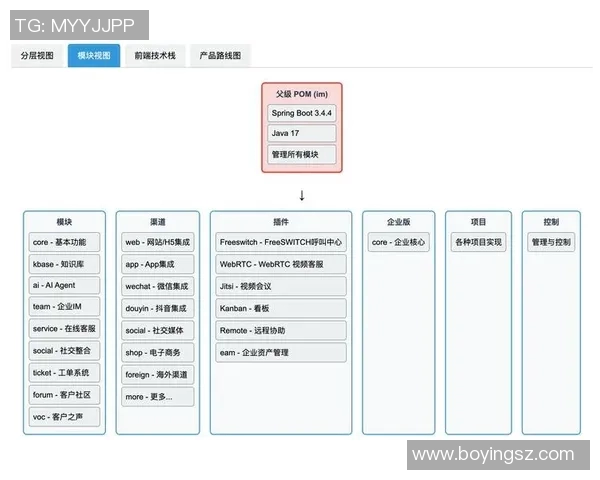Choose Jitsi - 视频会议 plugin

point(281,286)
